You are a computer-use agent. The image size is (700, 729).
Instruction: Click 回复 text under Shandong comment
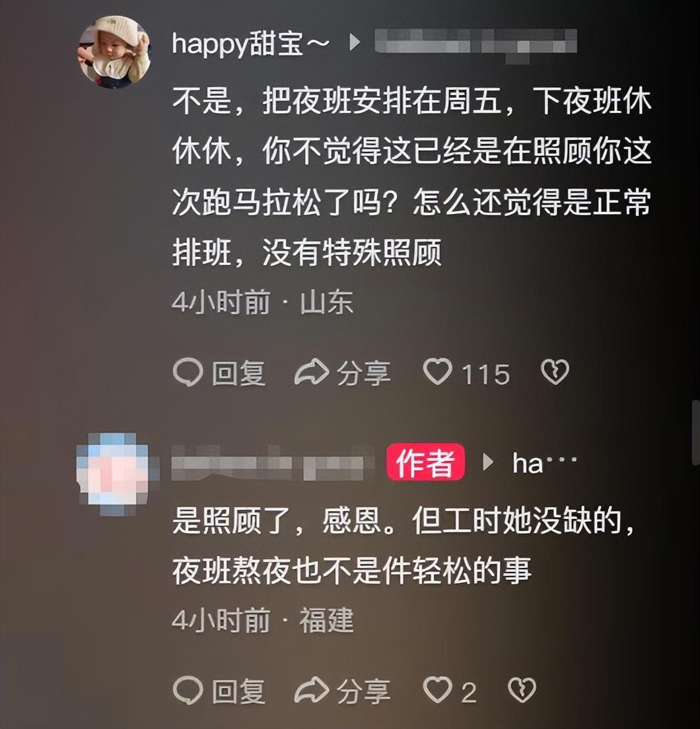[239, 373]
